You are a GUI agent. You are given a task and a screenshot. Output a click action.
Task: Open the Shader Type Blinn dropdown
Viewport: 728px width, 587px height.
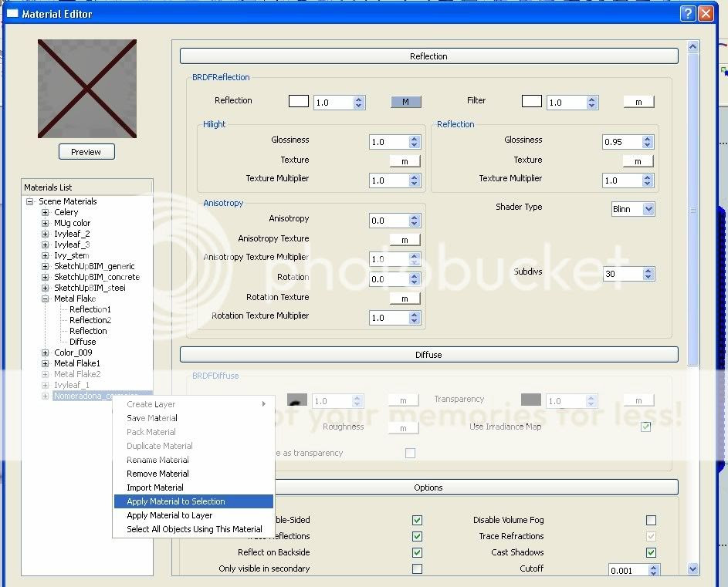pos(648,209)
